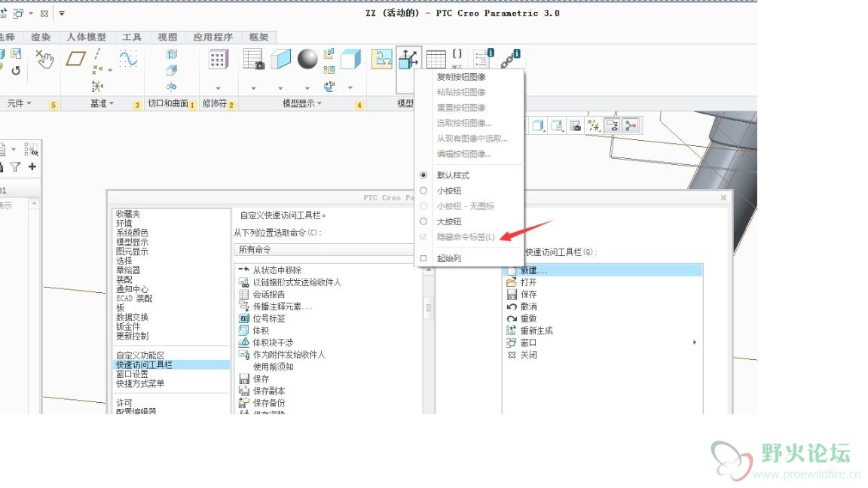Image resolution: width=868 pixels, height=488 pixels.
Task: Click the table grid icon in ribbon
Action: [436, 59]
